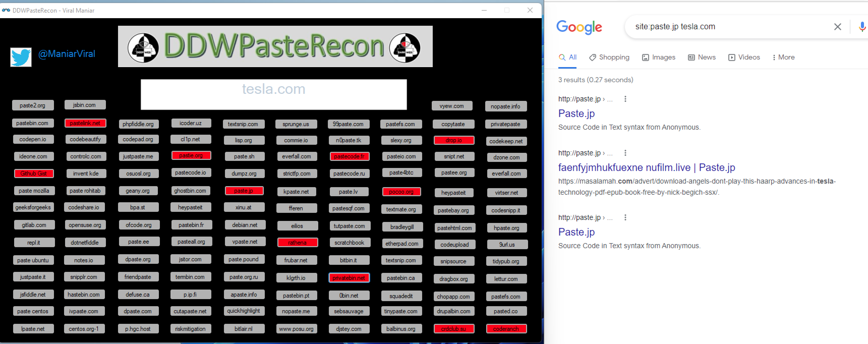The height and width of the screenshot is (344, 868).
Task: Open the @ManiarViral Twitter handle
Action: click(67, 54)
